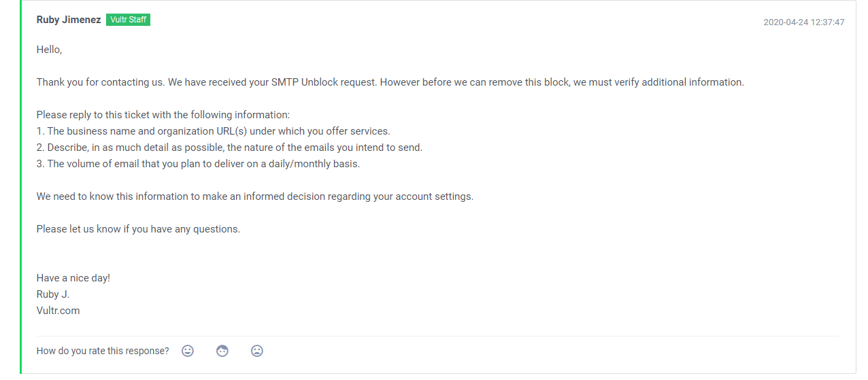Click the divider line above the rating prompt
The width and height of the screenshot is (868, 380).
[437, 336]
